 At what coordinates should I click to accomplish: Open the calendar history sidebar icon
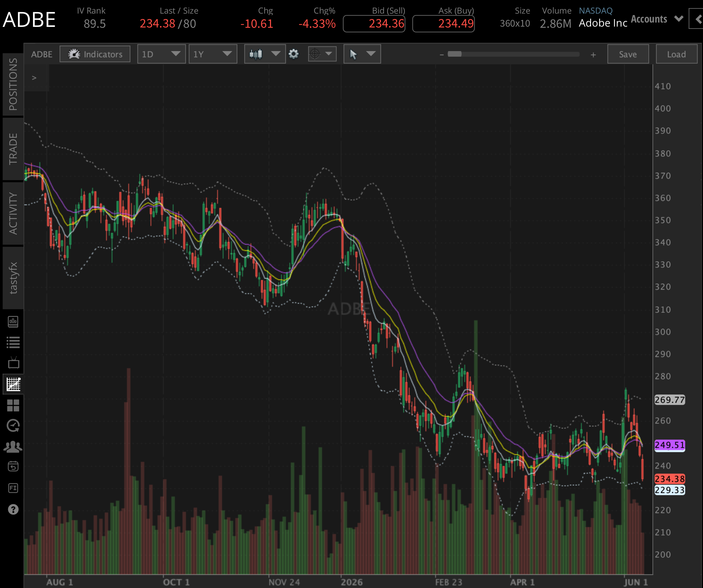coord(13,466)
